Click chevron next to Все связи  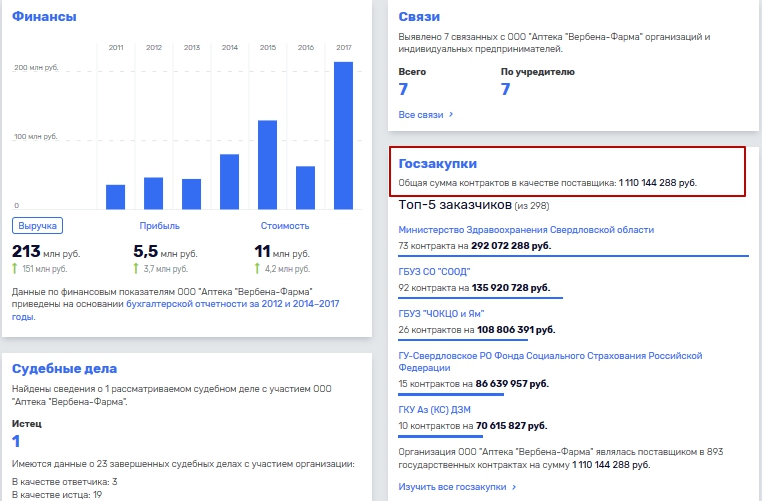[x=451, y=115]
